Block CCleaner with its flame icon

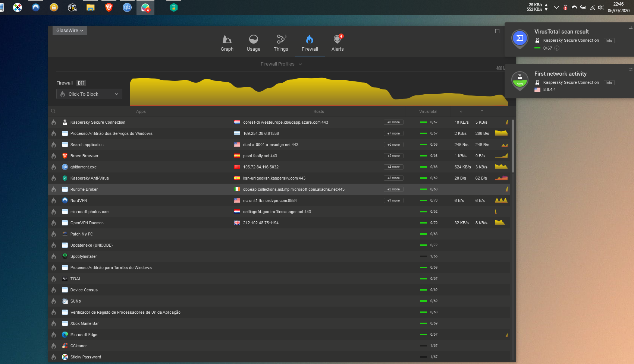pos(54,346)
